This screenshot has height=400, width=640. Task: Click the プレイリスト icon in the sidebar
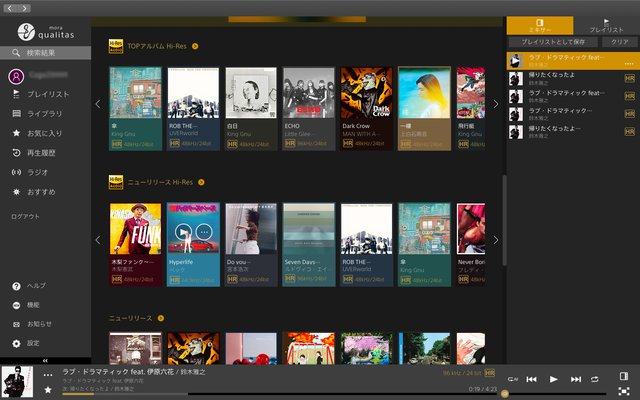16,94
